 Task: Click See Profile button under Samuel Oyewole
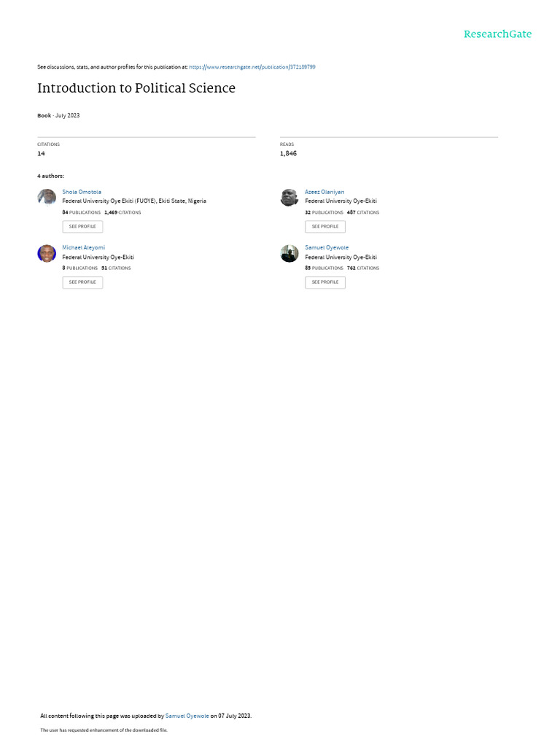pos(325,282)
